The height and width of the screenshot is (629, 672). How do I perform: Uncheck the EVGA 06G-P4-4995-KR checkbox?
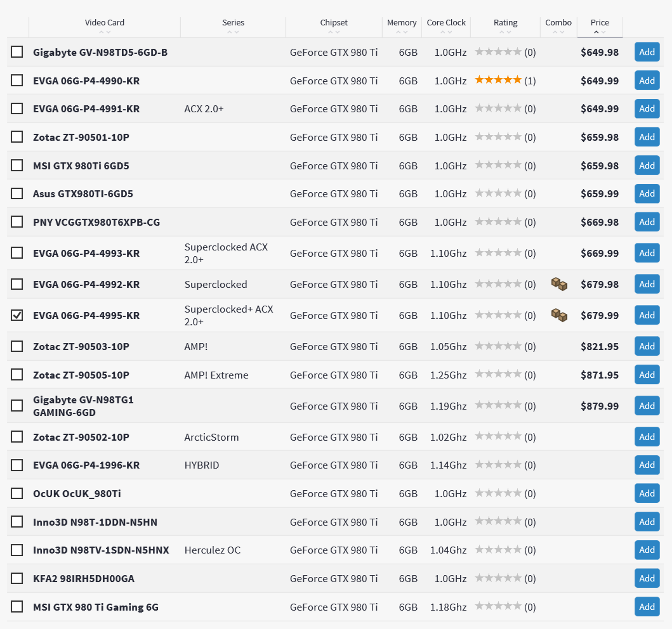(x=16, y=315)
